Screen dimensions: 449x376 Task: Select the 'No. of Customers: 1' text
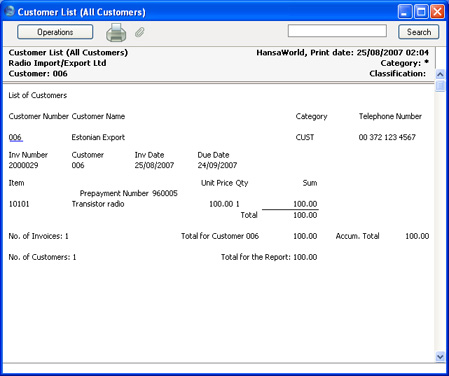point(42,257)
